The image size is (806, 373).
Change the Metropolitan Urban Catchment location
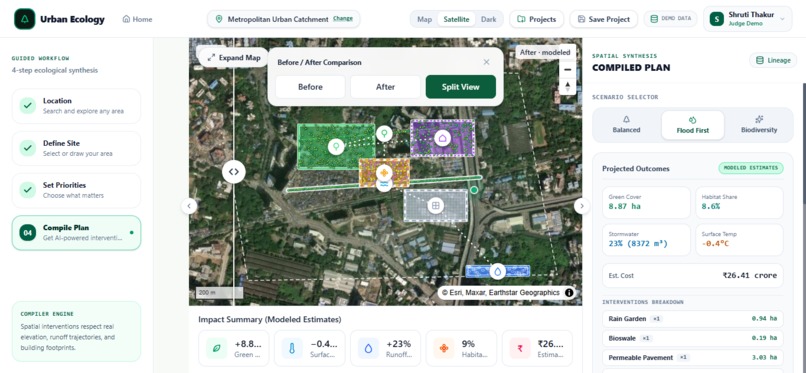pos(343,19)
